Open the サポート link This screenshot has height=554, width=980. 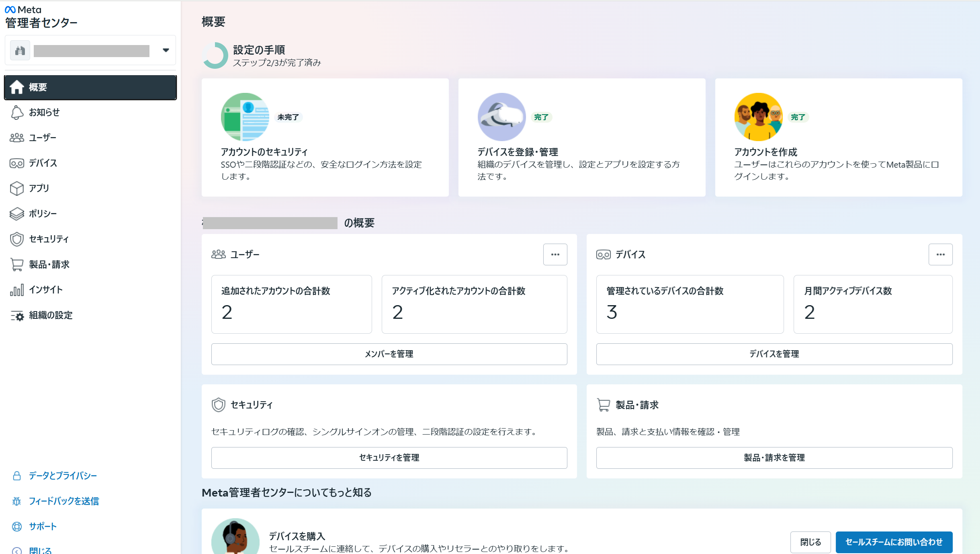pyautogui.click(x=43, y=527)
